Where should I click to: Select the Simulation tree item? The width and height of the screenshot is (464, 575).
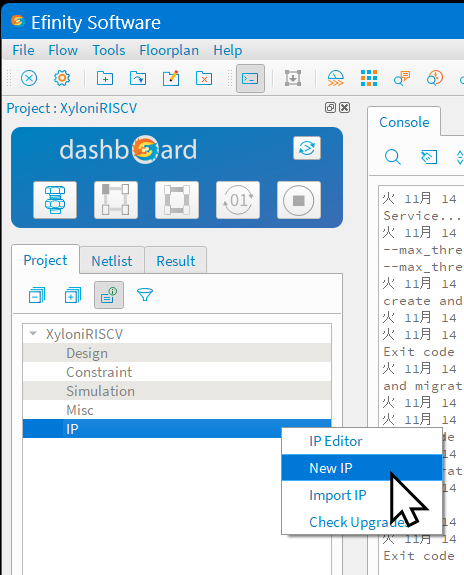pyautogui.click(x=177, y=391)
